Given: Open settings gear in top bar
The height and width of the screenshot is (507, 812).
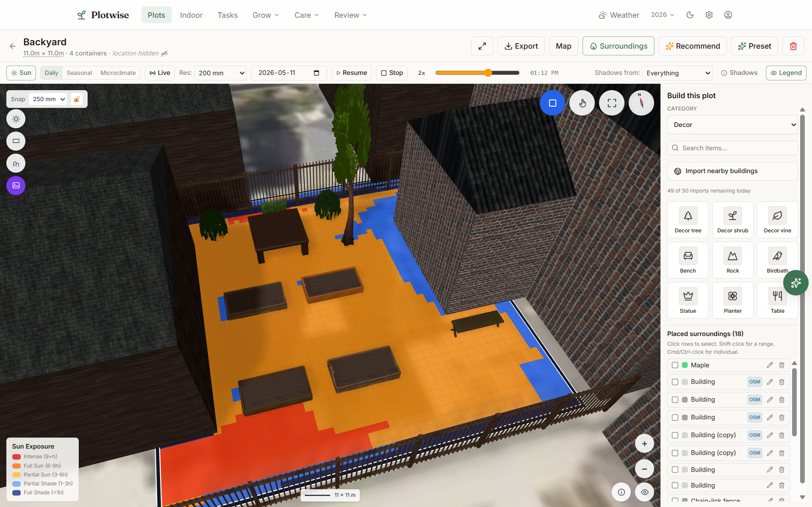Looking at the screenshot, I should click(x=709, y=15).
